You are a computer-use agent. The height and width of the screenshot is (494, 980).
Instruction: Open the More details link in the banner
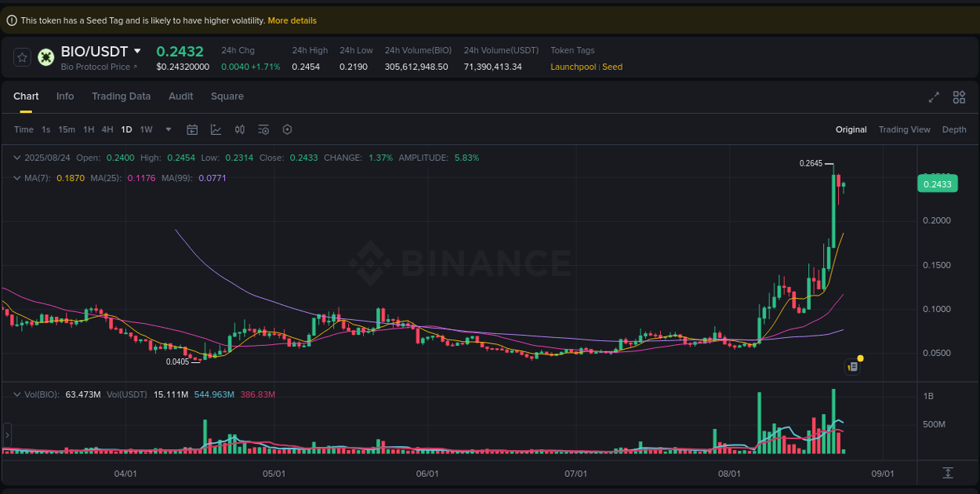pyautogui.click(x=292, y=20)
